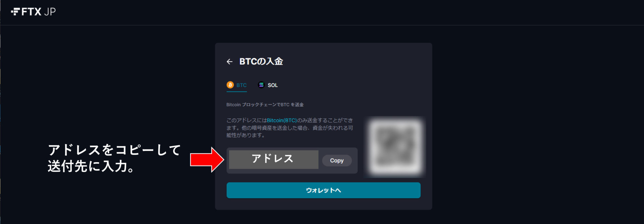Switch to the BTC network tab

point(237,85)
